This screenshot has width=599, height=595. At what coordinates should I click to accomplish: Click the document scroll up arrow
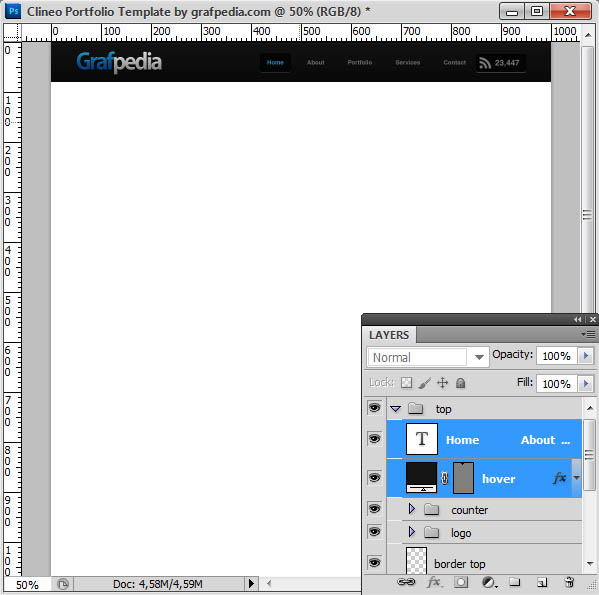tap(588, 35)
